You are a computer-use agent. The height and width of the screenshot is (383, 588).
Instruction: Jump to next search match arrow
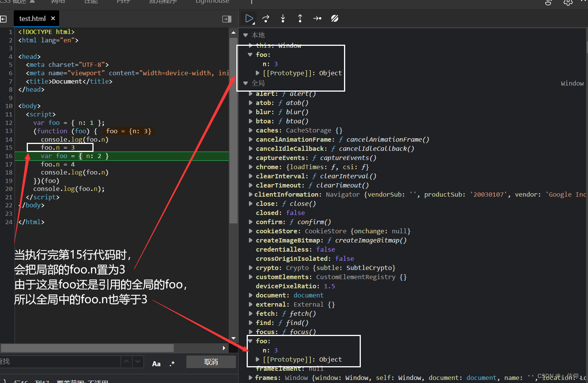tap(138, 361)
